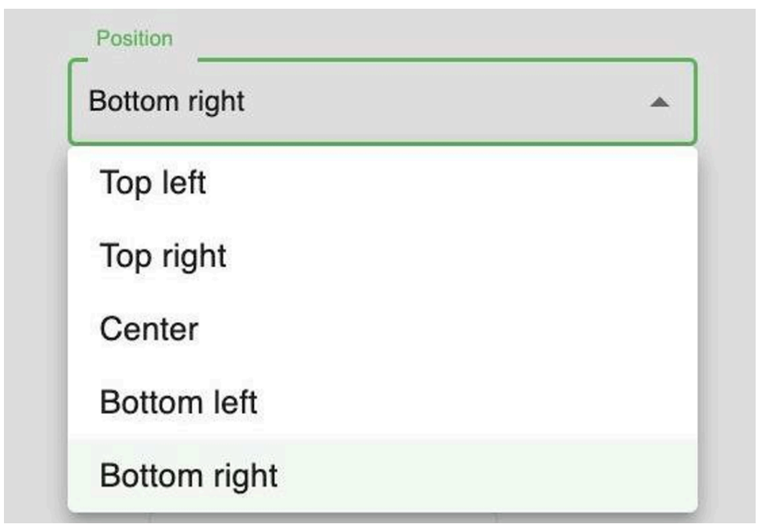This screenshot has height=532, width=762.
Task: Set position to Center
Action: tap(149, 329)
